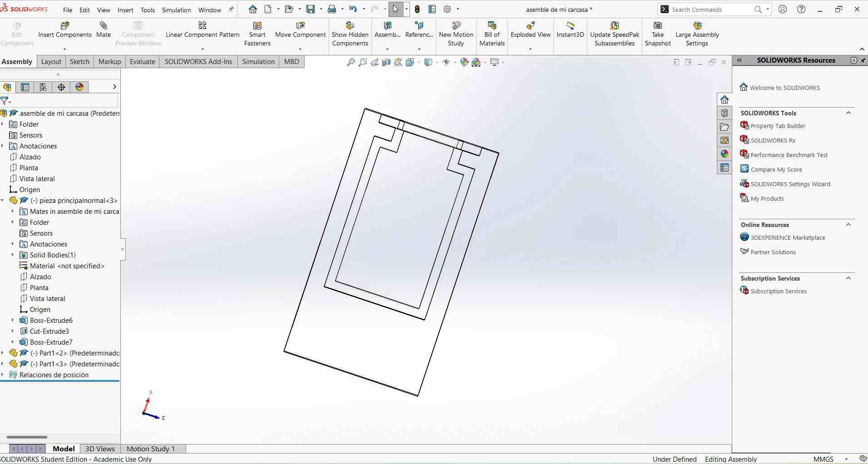
Task: Activate the Move Component tool
Action: [x=300, y=30]
